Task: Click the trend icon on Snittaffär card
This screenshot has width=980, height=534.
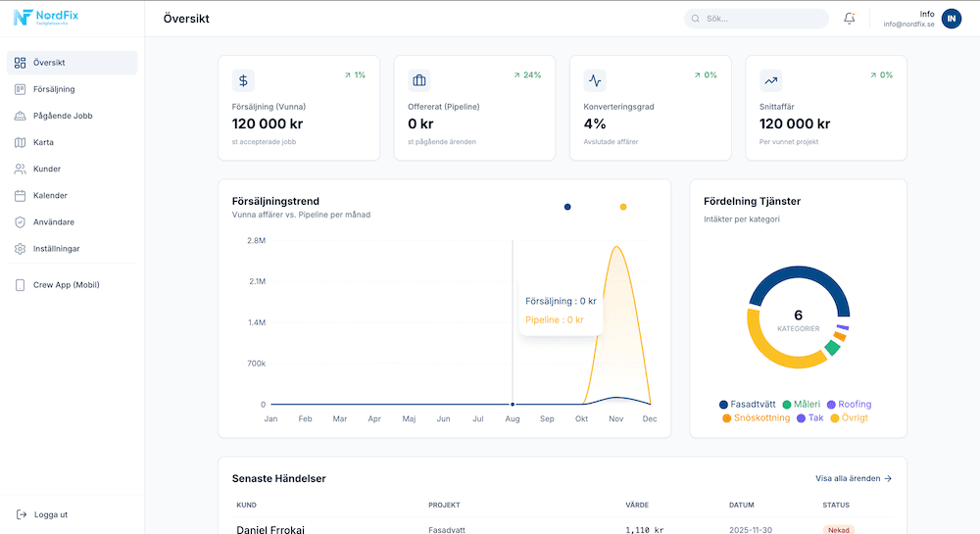Action: point(770,80)
